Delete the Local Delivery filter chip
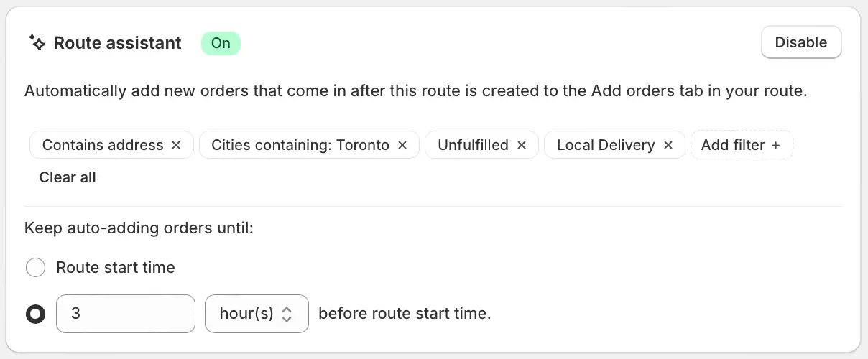 click(x=668, y=145)
